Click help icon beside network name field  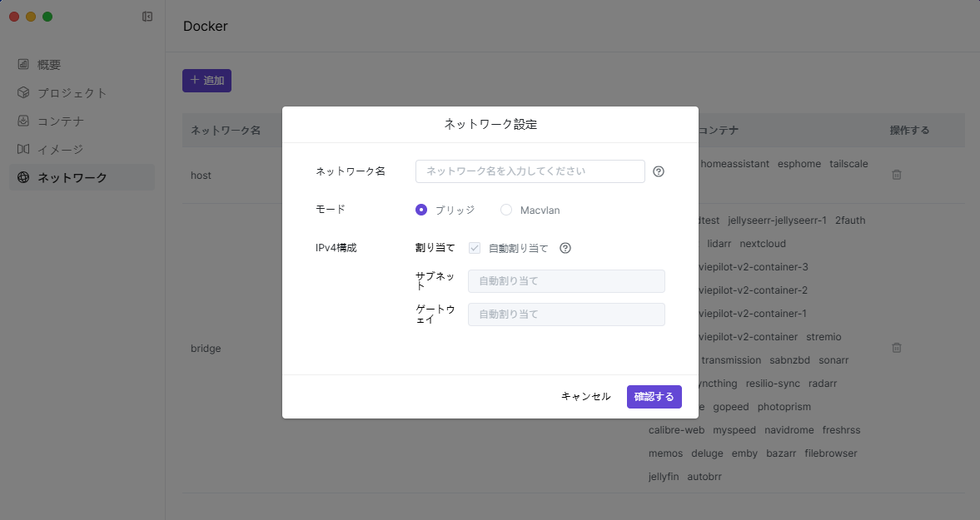pos(659,171)
